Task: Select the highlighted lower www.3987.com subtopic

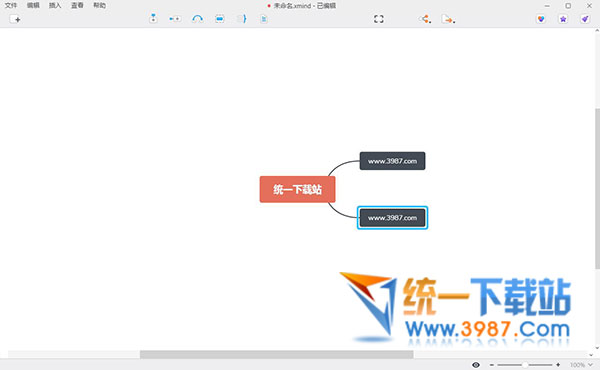Action: (x=392, y=218)
